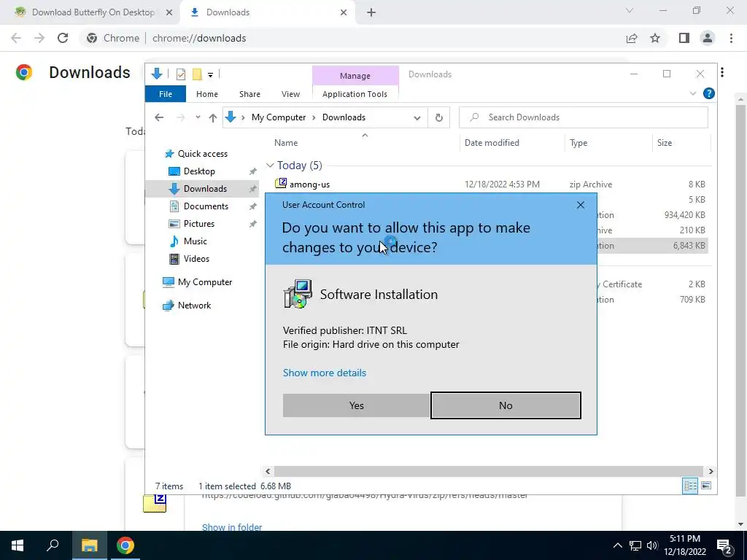Sort by Name column header
The image size is (747, 560).
coord(286,143)
